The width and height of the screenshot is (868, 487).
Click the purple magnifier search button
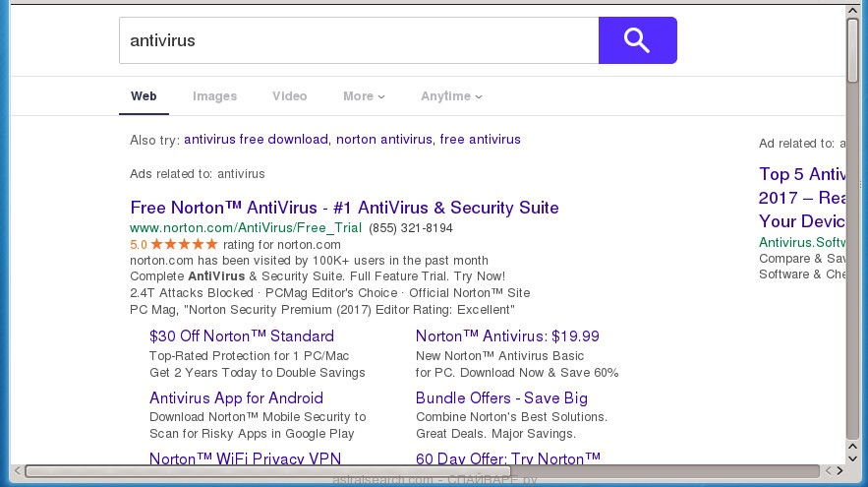(637, 40)
